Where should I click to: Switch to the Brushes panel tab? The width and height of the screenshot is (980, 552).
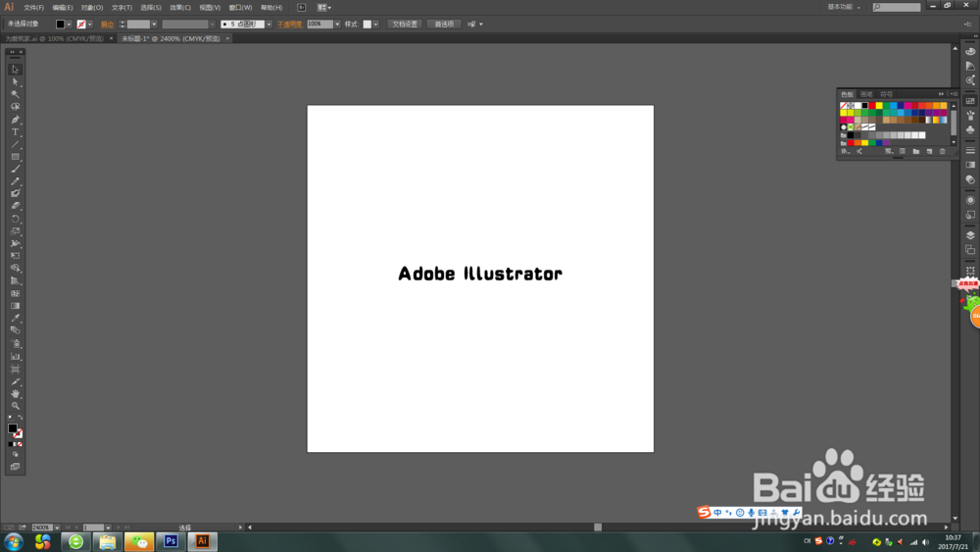866,94
